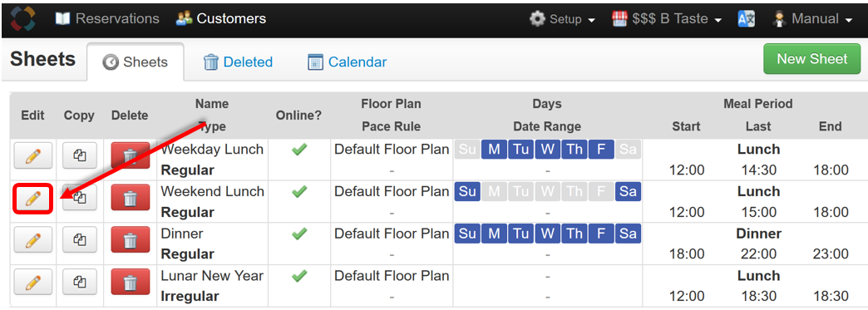Open the Setup dropdown menu
Image resolution: width=868 pixels, height=310 pixels.
coord(562,19)
